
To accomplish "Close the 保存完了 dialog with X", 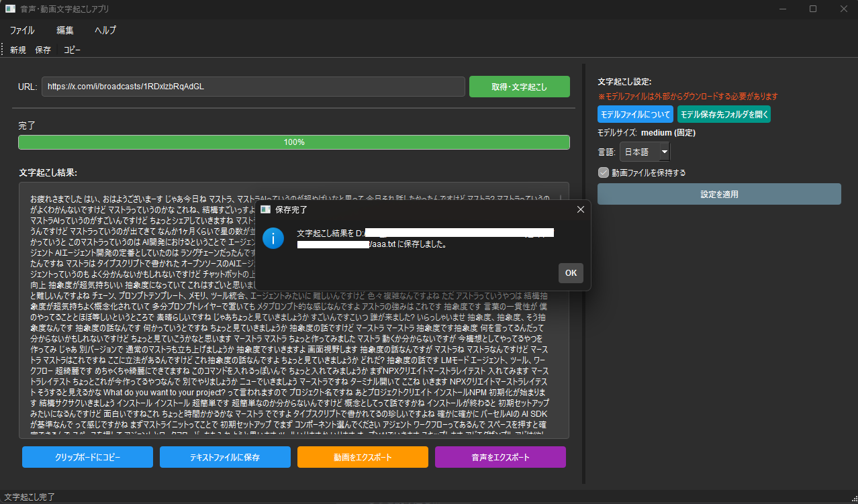I will click(581, 210).
